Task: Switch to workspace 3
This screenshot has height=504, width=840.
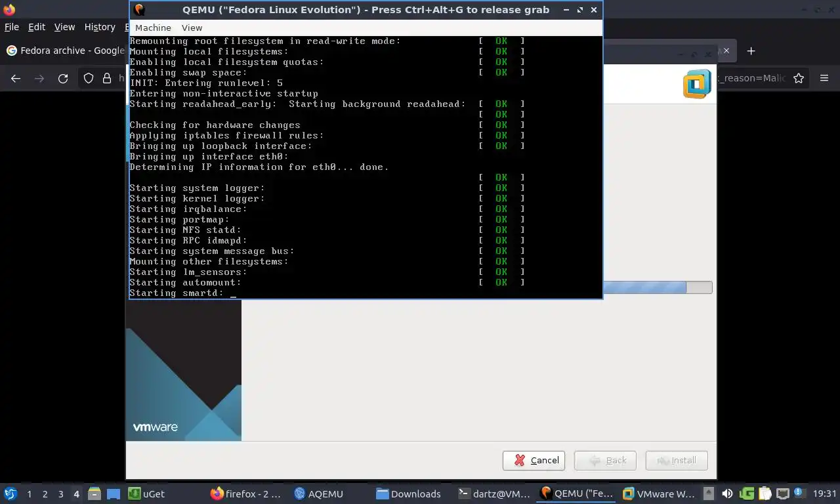Action: click(60, 493)
